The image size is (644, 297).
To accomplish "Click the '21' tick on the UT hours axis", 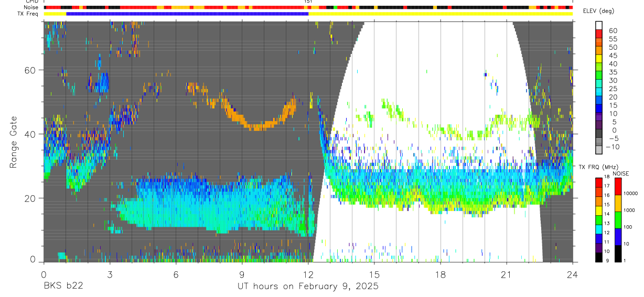I will coord(507,275).
